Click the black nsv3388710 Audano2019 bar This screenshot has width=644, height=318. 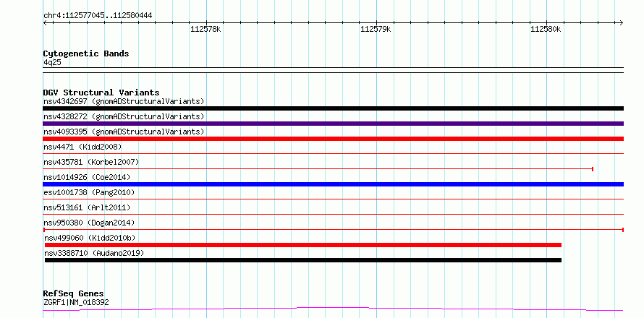(303, 260)
